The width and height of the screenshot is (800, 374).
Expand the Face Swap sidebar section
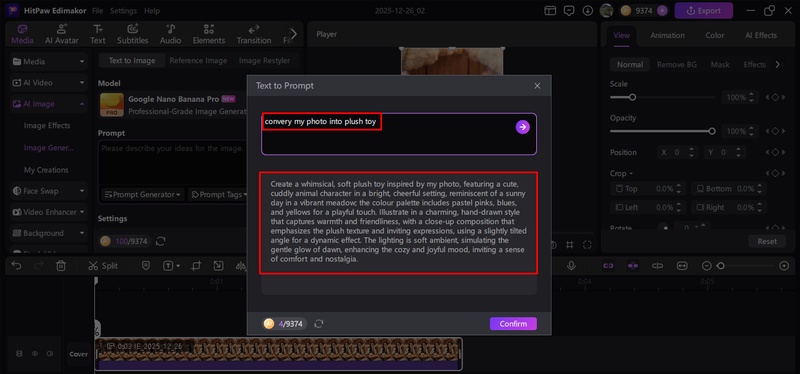[48, 191]
